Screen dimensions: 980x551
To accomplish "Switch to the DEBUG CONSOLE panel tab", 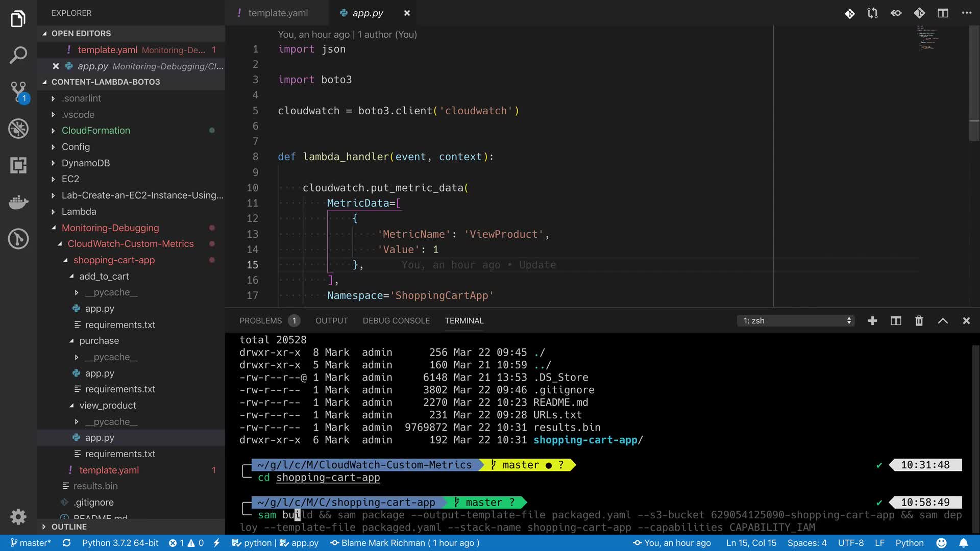I will coord(396,320).
